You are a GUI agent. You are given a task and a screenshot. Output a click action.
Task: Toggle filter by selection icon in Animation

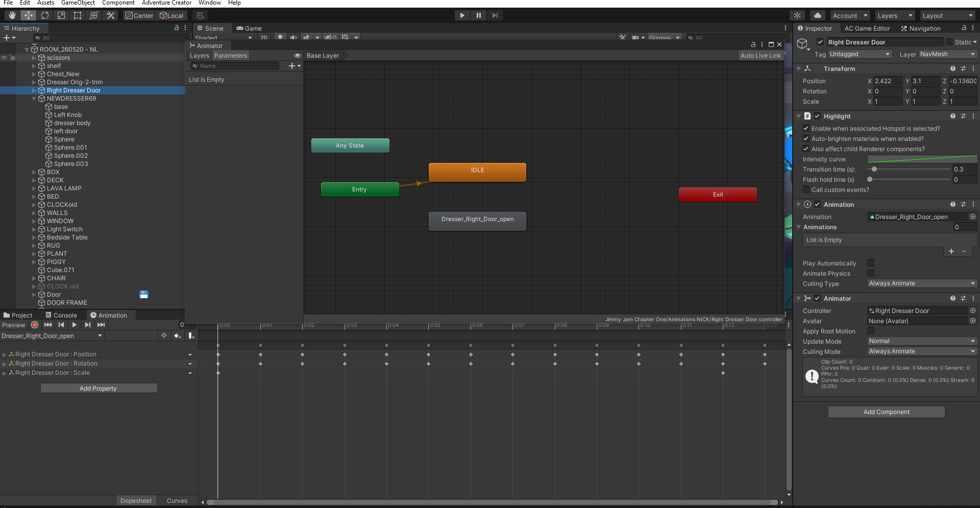tap(164, 335)
